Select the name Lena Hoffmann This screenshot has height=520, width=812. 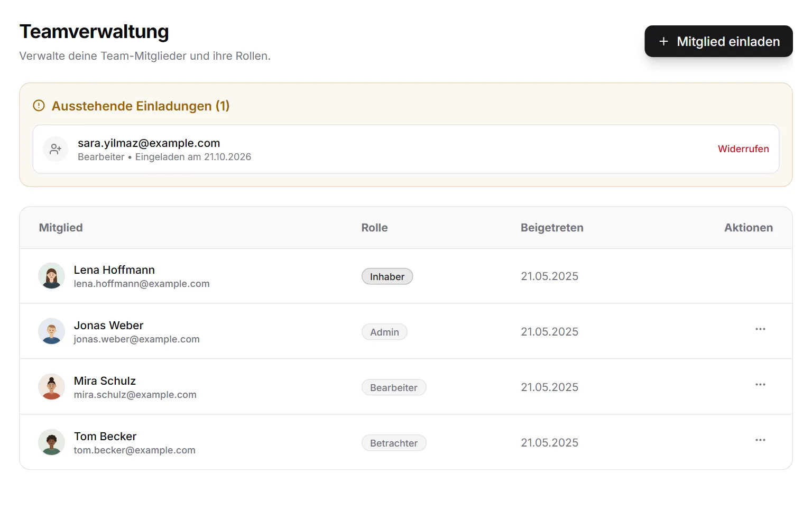(x=114, y=270)
